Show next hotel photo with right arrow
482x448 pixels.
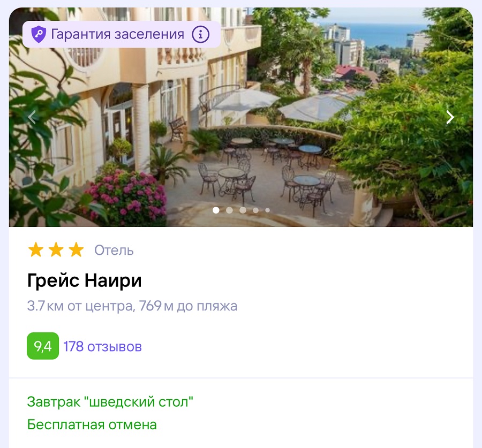[x=450, y=117]
